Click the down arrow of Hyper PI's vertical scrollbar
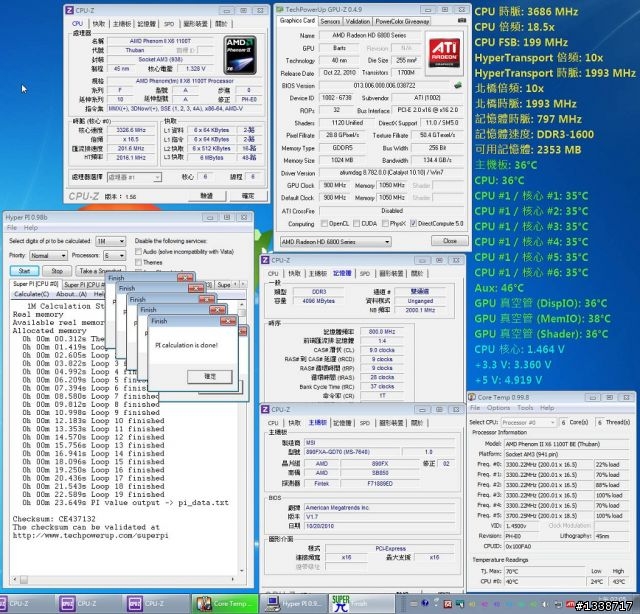This screenshot has width=640, height=614. 242,571
